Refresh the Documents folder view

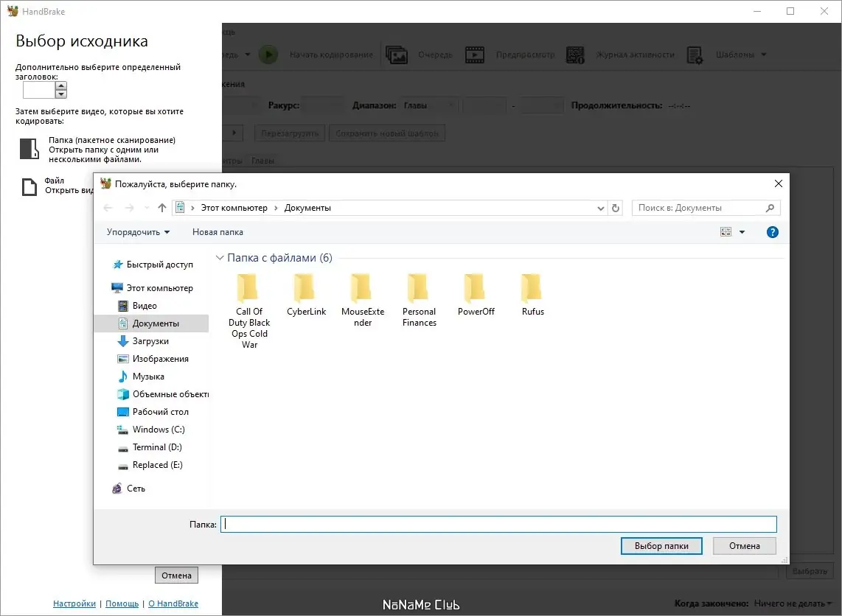pos(616,208)
